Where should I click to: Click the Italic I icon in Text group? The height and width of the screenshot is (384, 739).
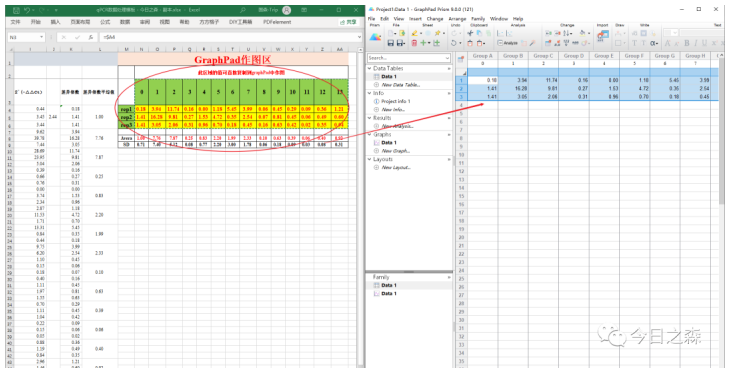(696, 43)
